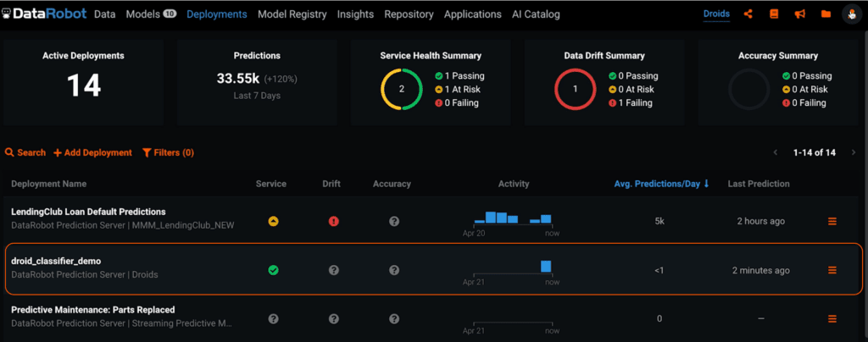Click the '1-14 of 14' pagination text

pyautogui.click(x=815, y=152)
